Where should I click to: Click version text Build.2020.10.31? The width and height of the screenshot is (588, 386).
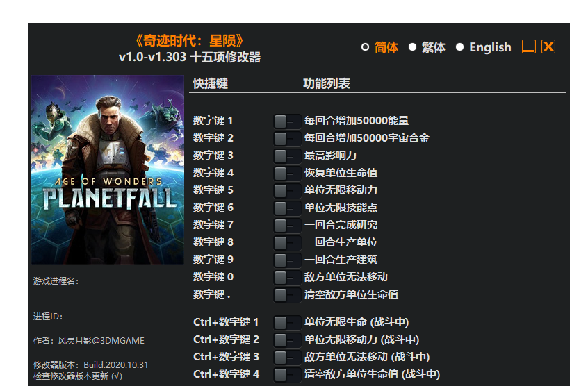click(116, 365)
